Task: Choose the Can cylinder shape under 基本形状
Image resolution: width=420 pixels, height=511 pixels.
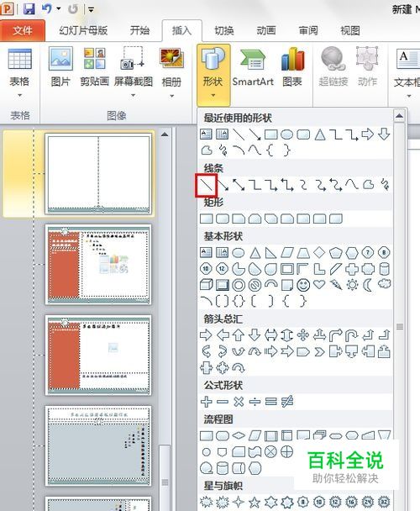Action: 385,269
